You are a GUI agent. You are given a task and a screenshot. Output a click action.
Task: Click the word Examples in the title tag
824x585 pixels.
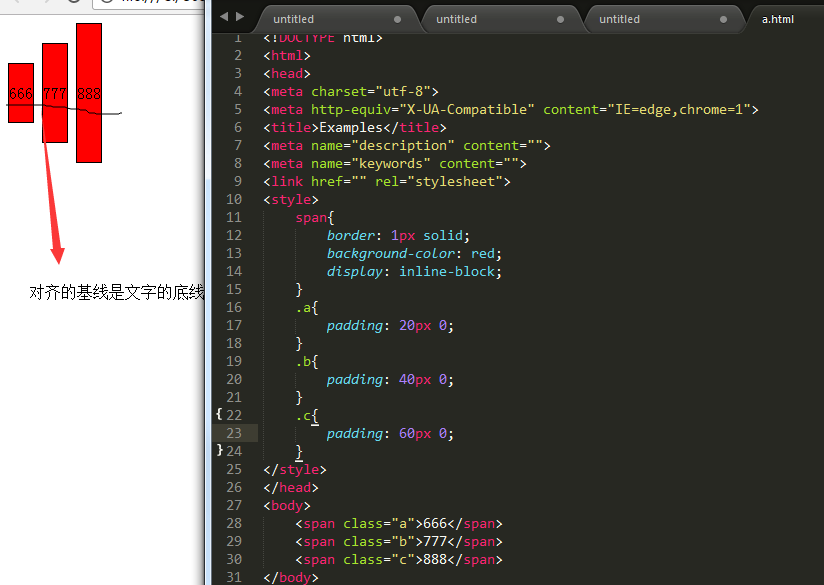tap(351, 127)
